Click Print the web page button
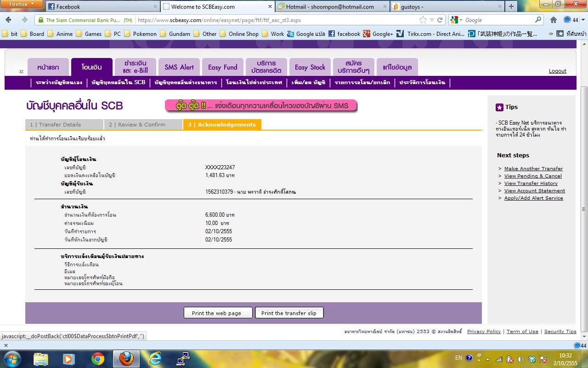 coord(218,313)
